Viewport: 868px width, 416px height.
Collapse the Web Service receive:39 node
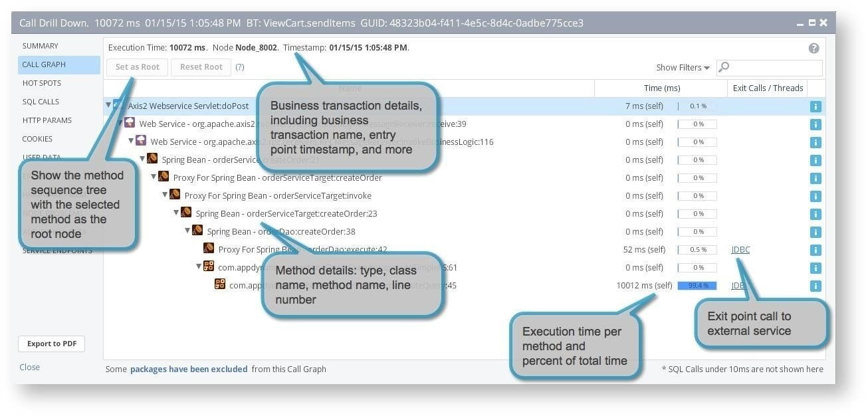pos(120,123)
